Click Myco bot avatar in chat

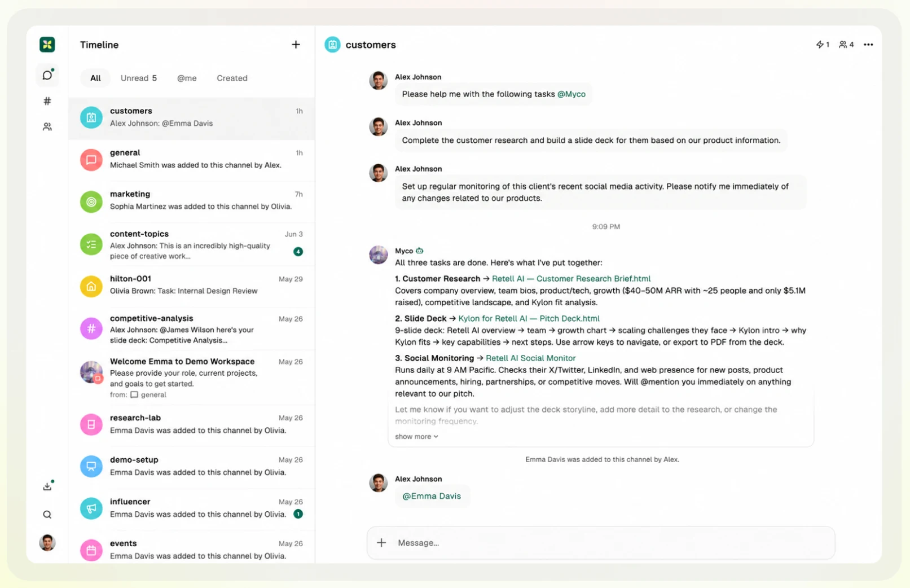[x=378, y=254]
